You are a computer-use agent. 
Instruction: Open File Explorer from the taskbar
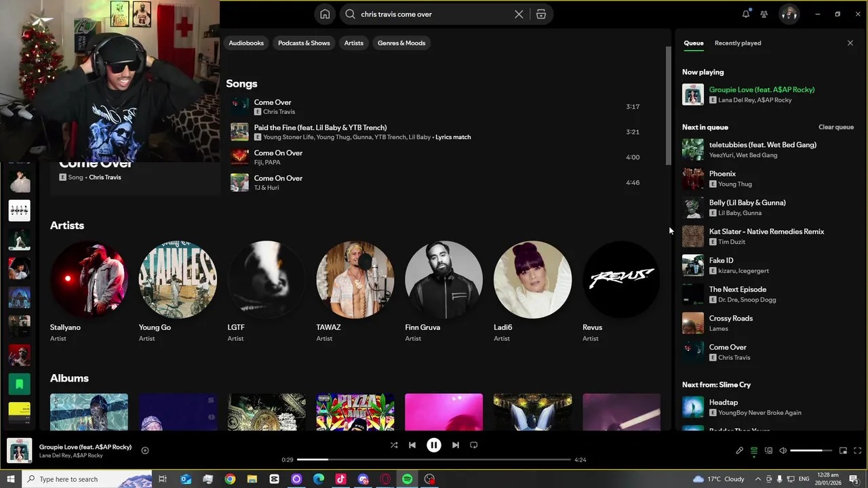pos(252,479)
